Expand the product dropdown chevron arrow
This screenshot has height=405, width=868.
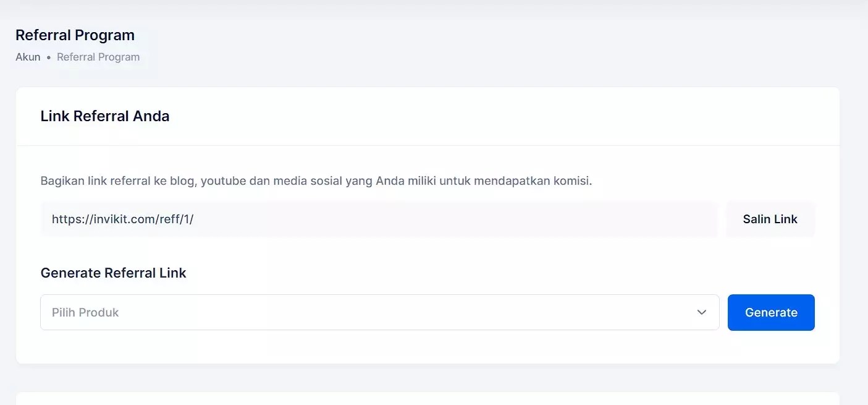[702, 312]
